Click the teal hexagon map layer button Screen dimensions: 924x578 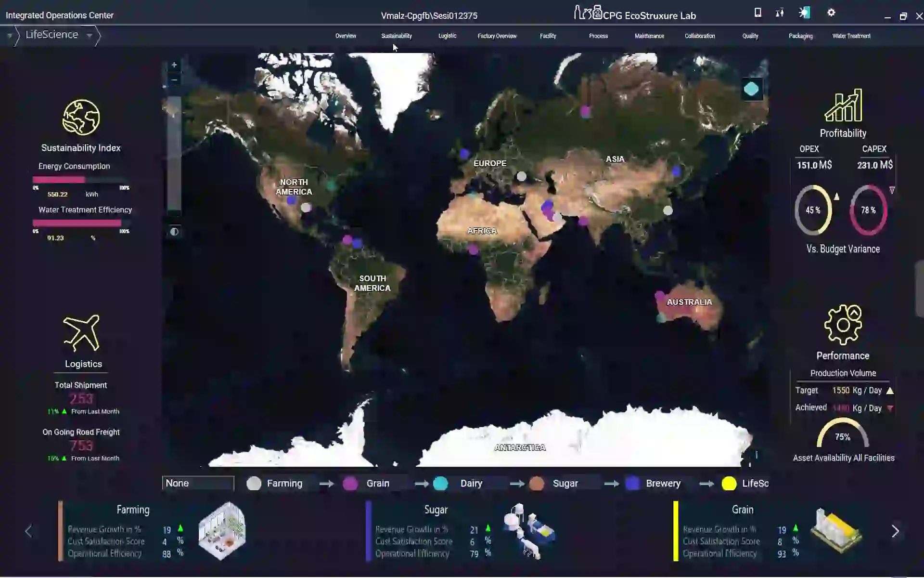coord(751,89)
